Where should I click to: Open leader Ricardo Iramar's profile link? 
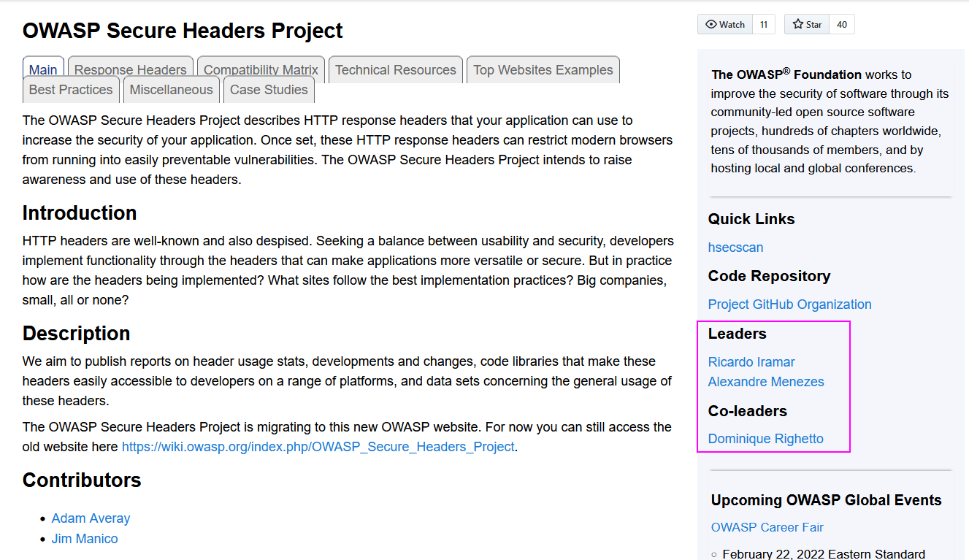tap(751, 362)
